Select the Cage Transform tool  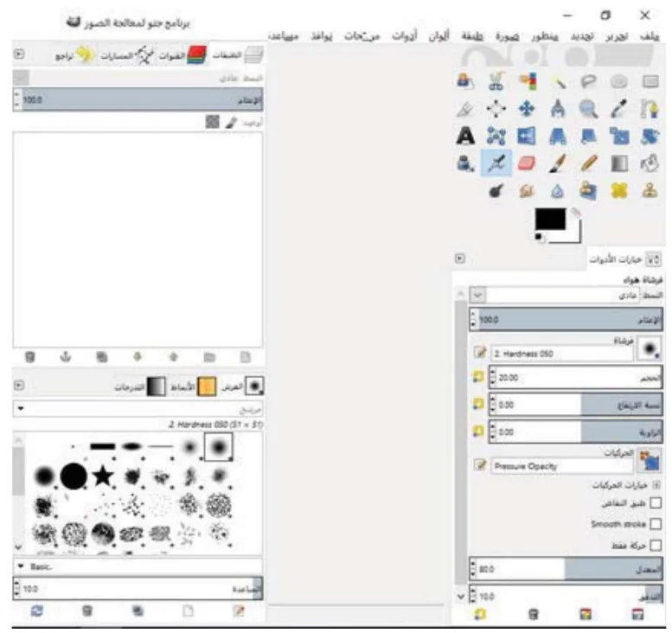click(496, 137)
